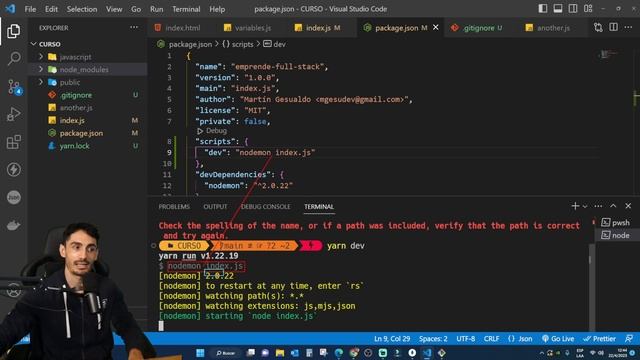Open Source Control view with badge
Viewport: 640px width, 360px height.
coord(13,87)
